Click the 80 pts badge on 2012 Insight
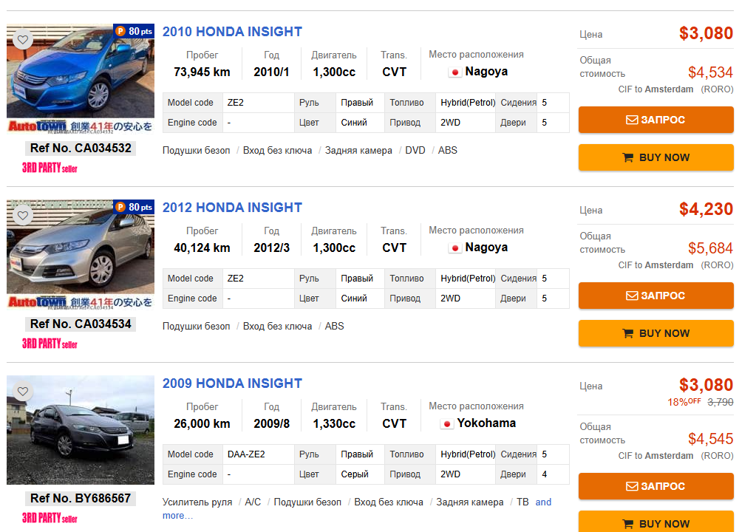Viewport: 756px width, 532px height. coord(134,207)
